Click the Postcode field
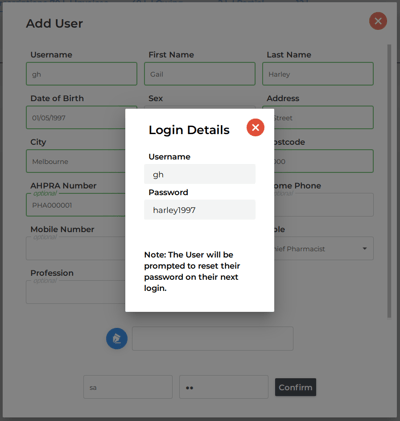 pyautogui.click(x=324, y=161)
